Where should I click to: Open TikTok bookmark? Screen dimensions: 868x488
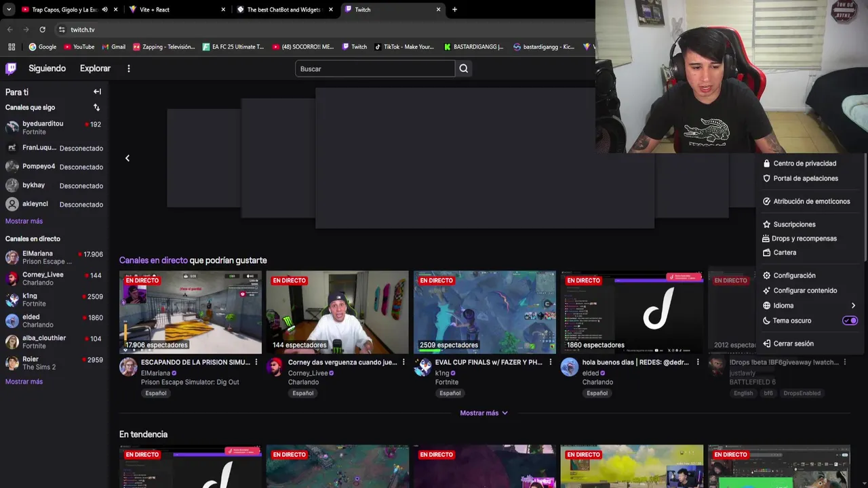click(404, 47)
